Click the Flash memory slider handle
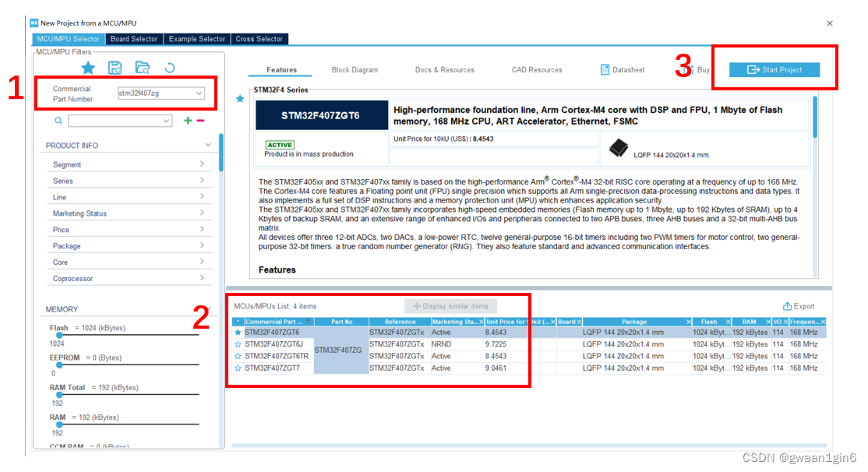Screen dimensions: 868x472 tap(59, 336)
